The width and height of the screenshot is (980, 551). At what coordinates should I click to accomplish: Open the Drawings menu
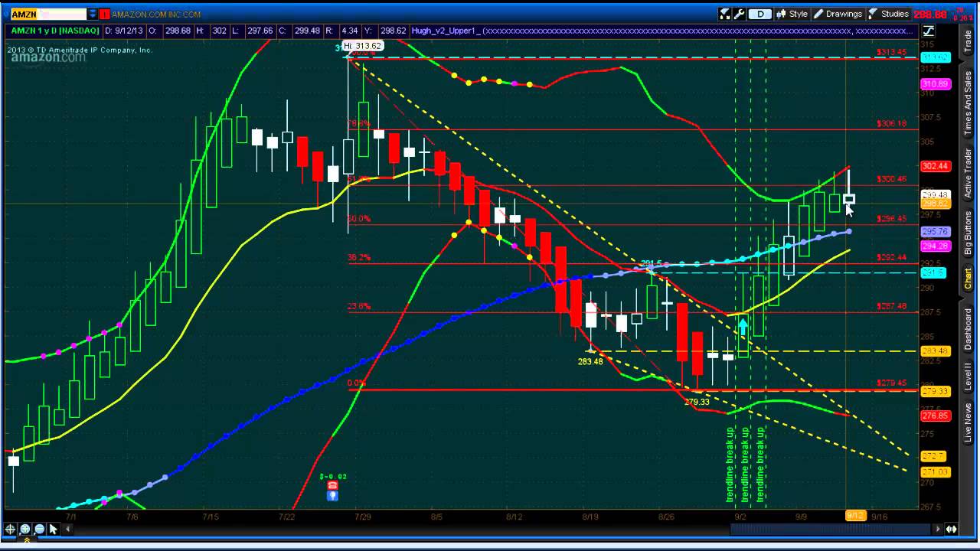pos(837,14)
